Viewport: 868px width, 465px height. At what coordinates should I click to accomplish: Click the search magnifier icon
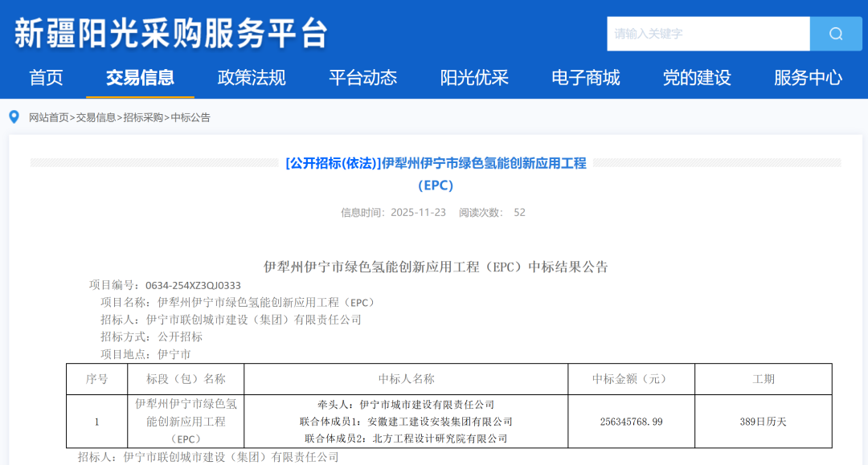pyautogui.click(x=836, y=34)
